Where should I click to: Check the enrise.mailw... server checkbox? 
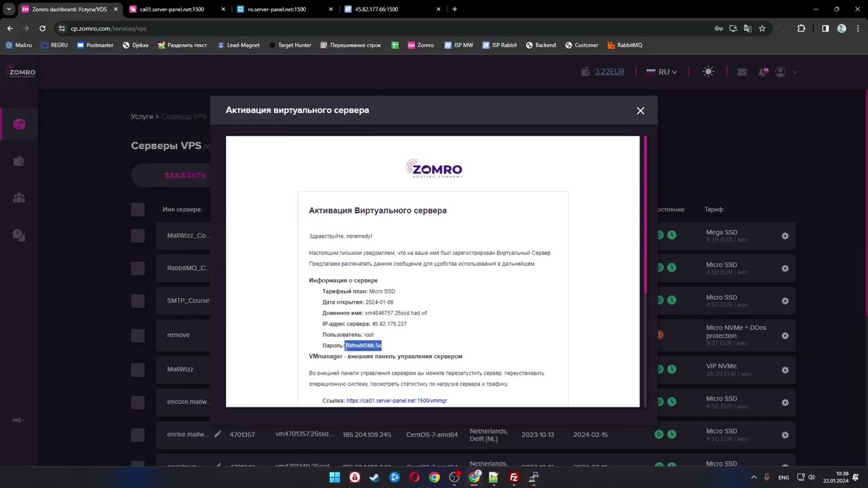pyautogui.click(x=138, y=434)
